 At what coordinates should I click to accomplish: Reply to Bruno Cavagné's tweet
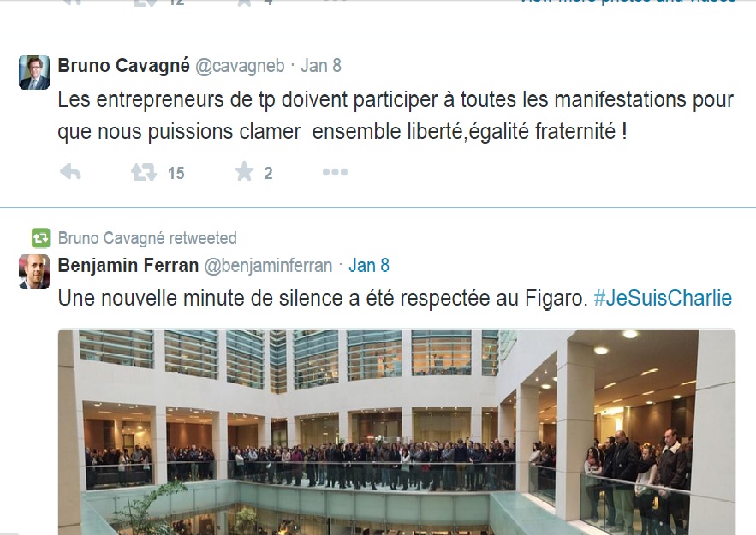pyautogui.click(x=70, y=172)
